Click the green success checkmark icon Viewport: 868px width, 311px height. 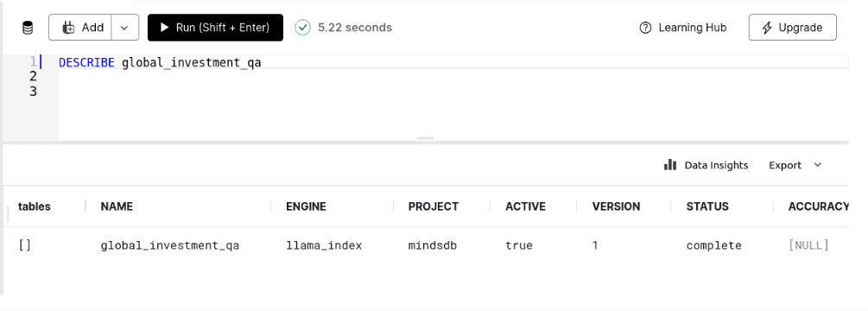tap(302, 28)
